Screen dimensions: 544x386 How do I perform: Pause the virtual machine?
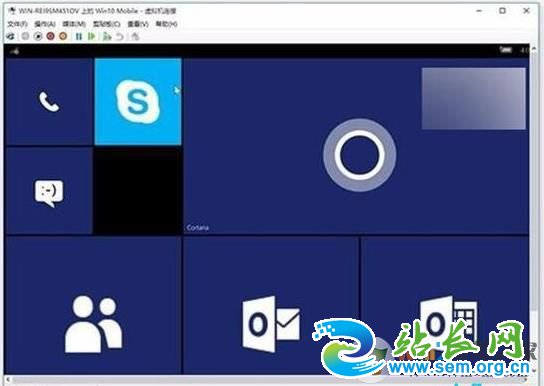(x=79, y=36)
